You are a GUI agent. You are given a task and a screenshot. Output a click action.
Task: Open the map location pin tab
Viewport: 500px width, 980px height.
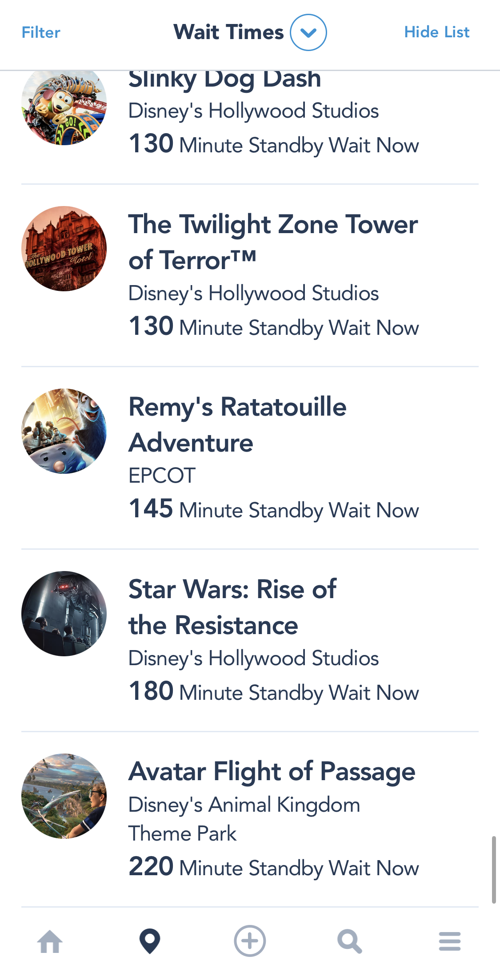pyautogui.click(x=150, y=941)
